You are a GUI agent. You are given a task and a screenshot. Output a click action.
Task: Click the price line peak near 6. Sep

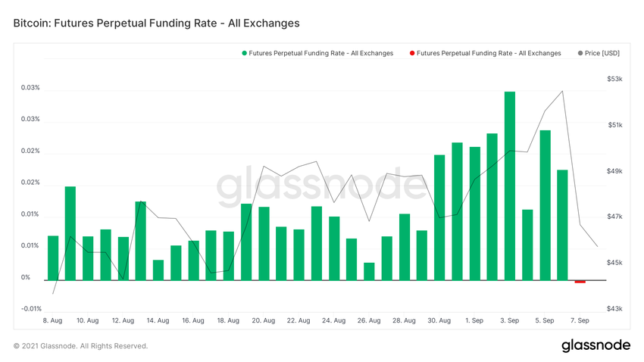tap(562, 91)
